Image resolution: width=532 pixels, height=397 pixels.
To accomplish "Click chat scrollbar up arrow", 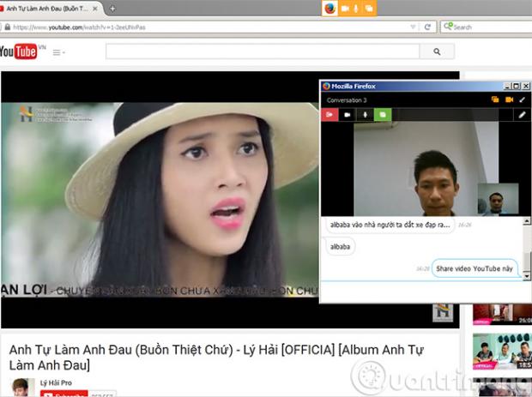I will click(527, 221).
